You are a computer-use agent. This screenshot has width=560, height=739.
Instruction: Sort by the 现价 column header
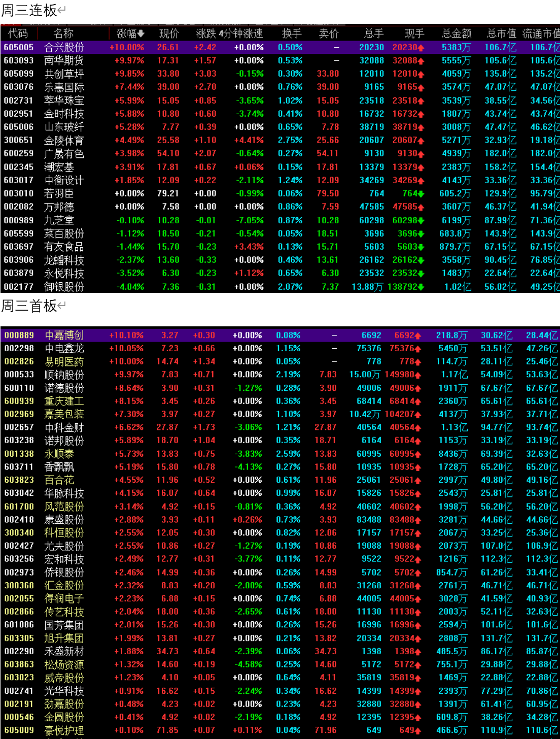tap(169, 33)
